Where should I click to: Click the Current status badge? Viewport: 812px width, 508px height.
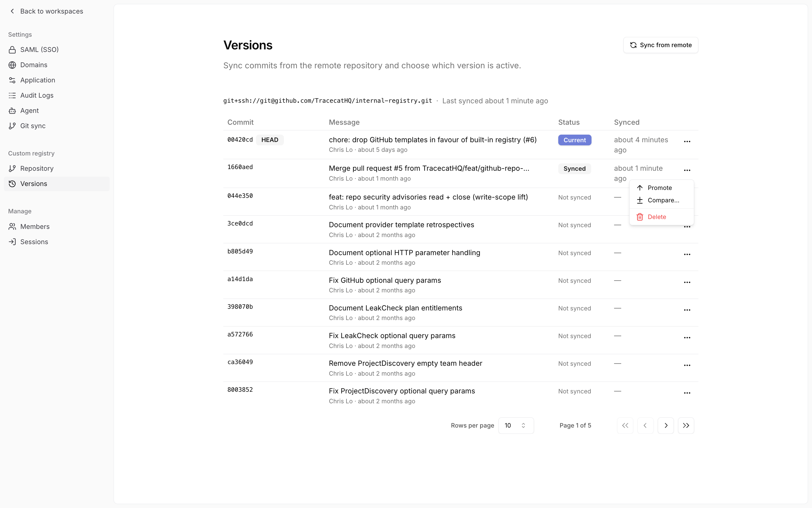[574, 140]
